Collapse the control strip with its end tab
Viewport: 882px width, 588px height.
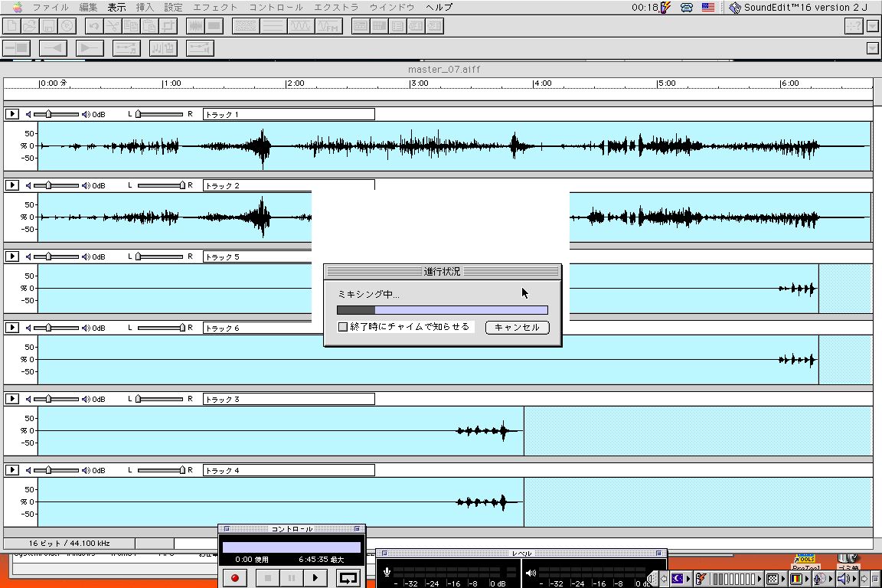pos(652,579)
